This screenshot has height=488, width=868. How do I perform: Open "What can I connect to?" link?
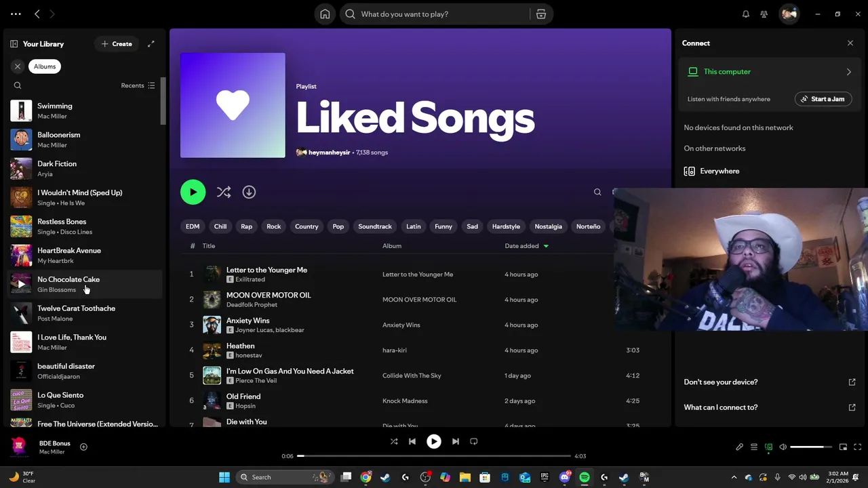770,407
